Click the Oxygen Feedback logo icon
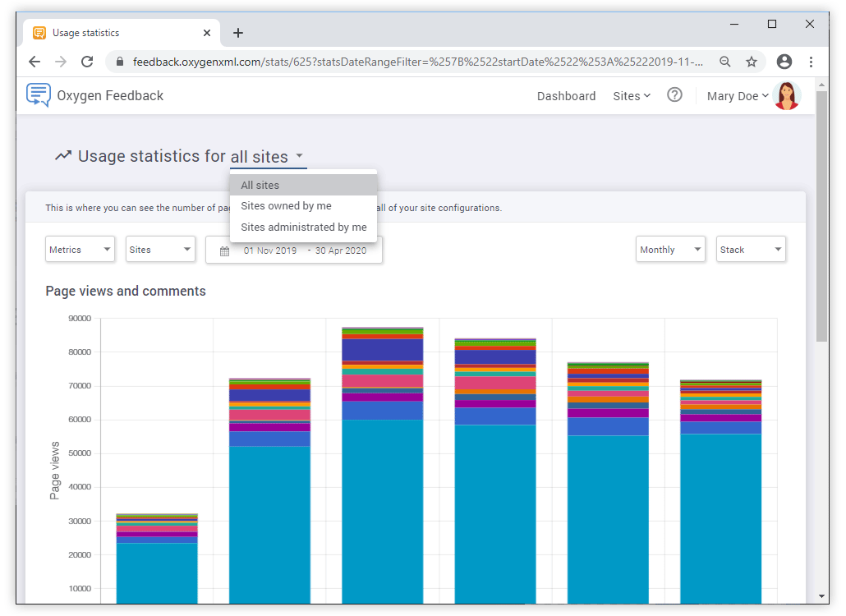 39,95
